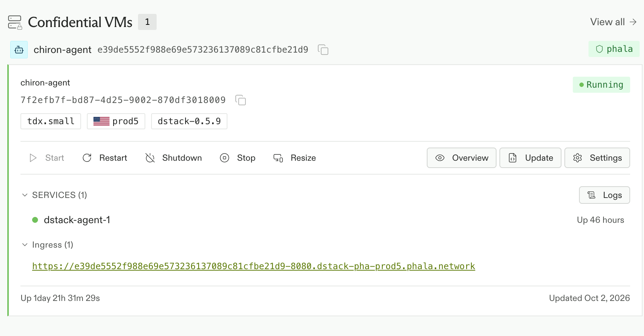Image resolution: width=644 pixels, height=336 pixels.
Task: Click the e39de5552f988e69 app ID hash text
Action: (203, 50)
